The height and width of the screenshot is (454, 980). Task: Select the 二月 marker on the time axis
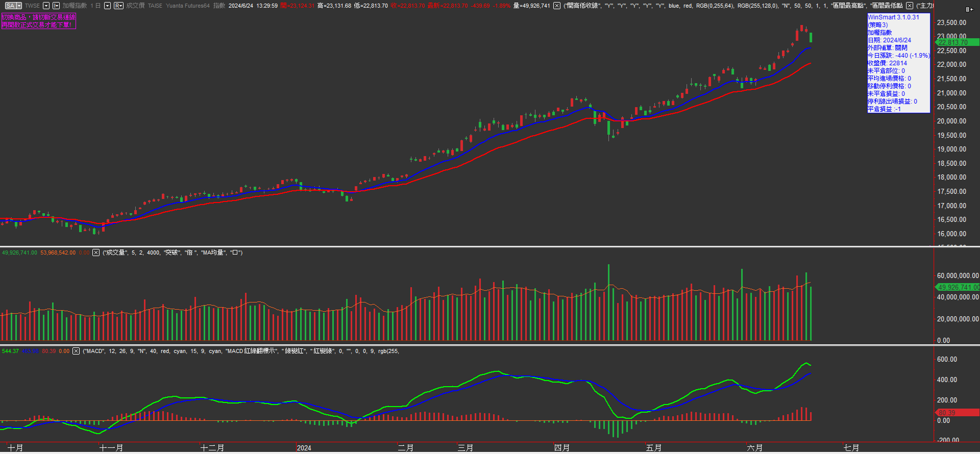coord(406,448)
